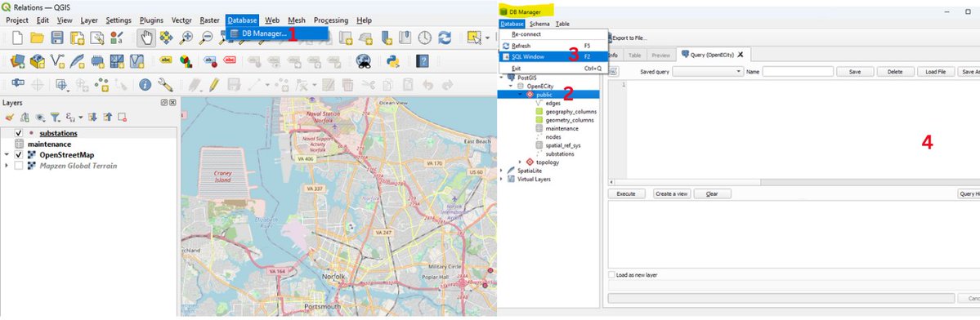Collapse the OpenECity database node

[511, 86]
